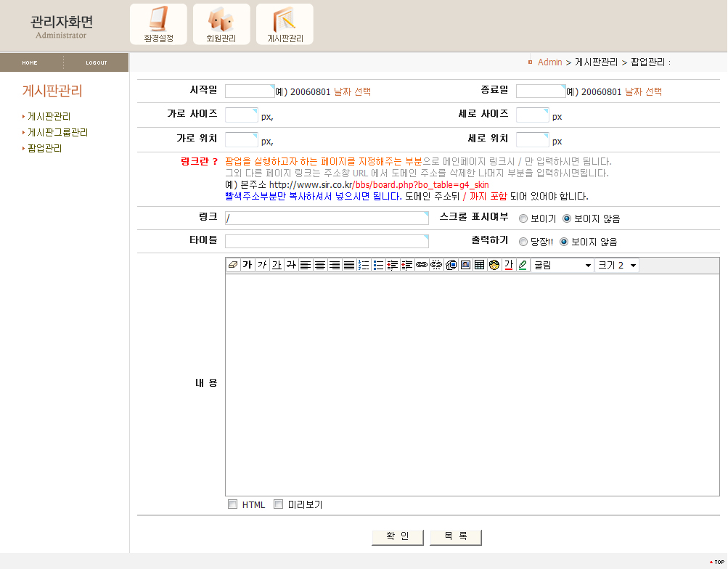This screenshot has width=728, height=569.
Task: Open the 환경설정 settings icon
Action: (158, 24)
